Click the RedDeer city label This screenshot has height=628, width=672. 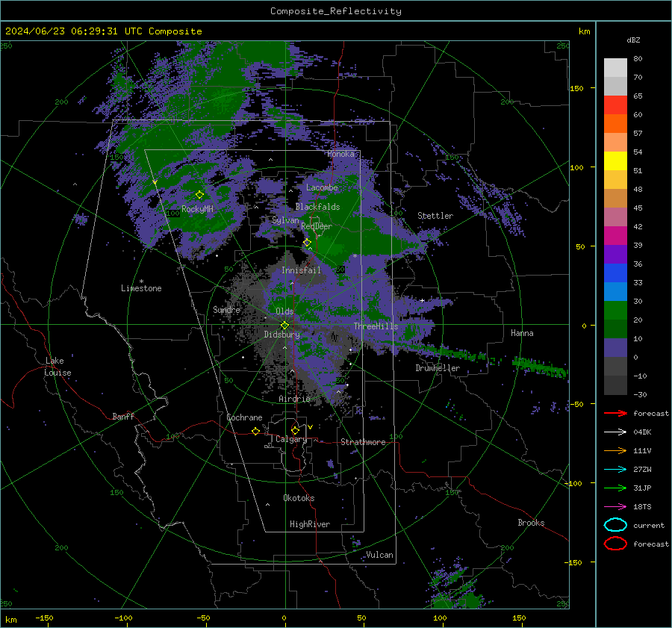pyautogui.click(x=317, y=226)
